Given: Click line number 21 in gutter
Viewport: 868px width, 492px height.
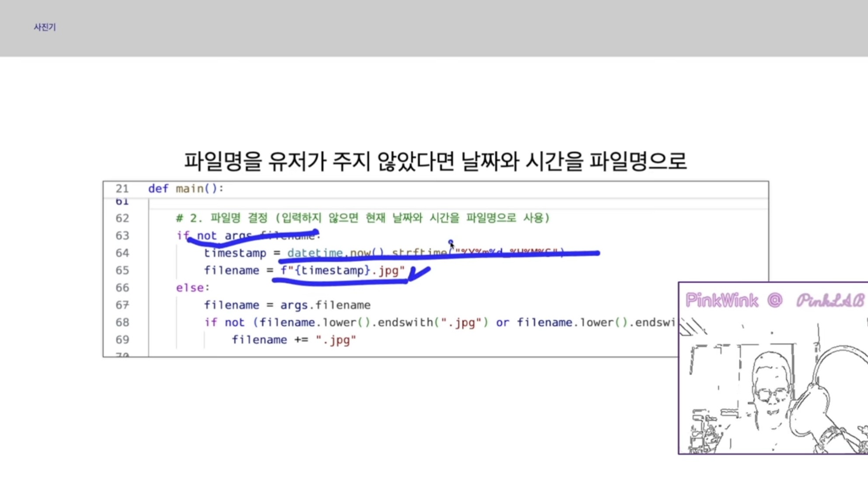Looking at the screenshot, I should pos(122,188).
